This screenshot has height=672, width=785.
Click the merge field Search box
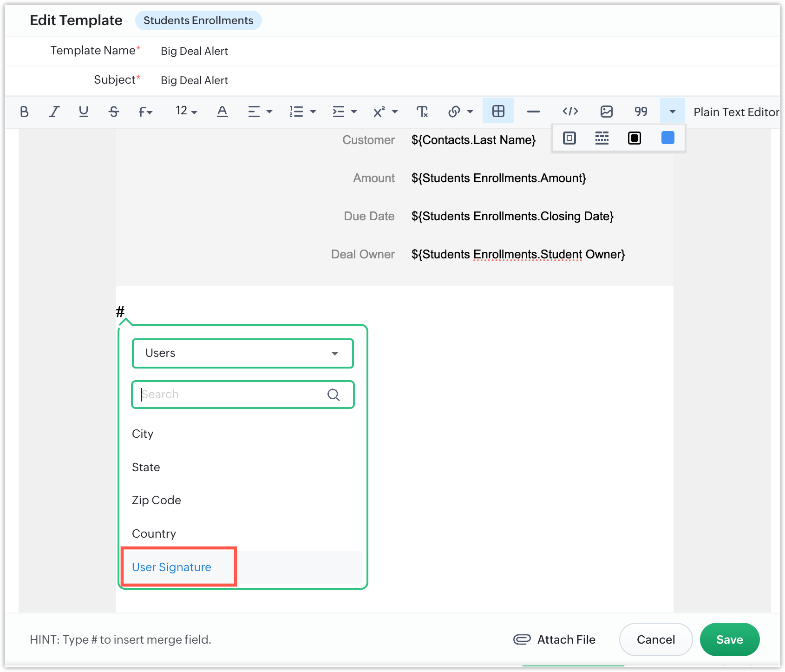pyautogui.click(x=232, y=395)
